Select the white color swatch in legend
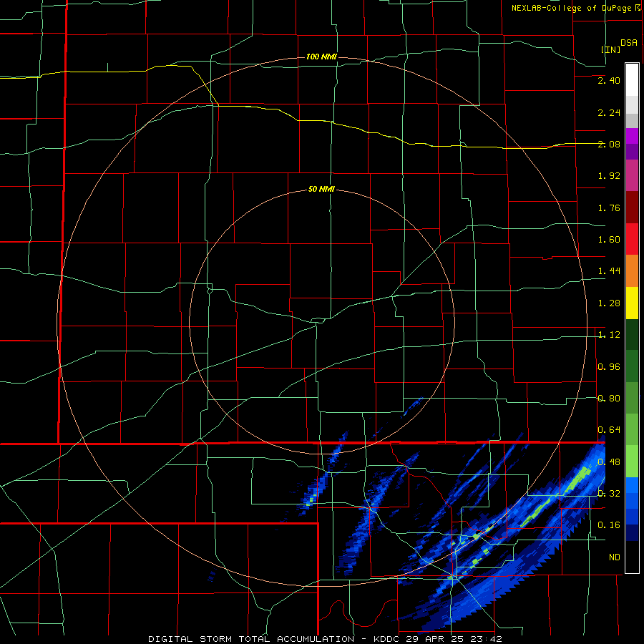Screen dimensions: 644x644 pyautogui.click(x=632, y=80)
